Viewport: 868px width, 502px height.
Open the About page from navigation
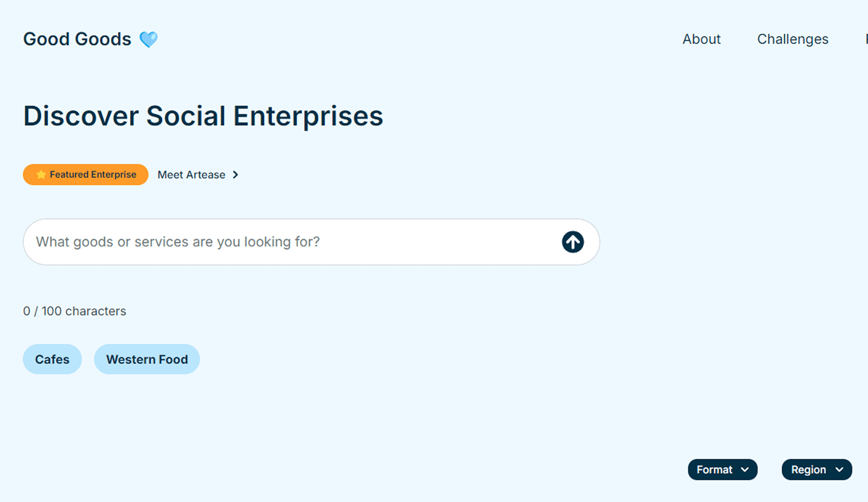pos(701,39)
